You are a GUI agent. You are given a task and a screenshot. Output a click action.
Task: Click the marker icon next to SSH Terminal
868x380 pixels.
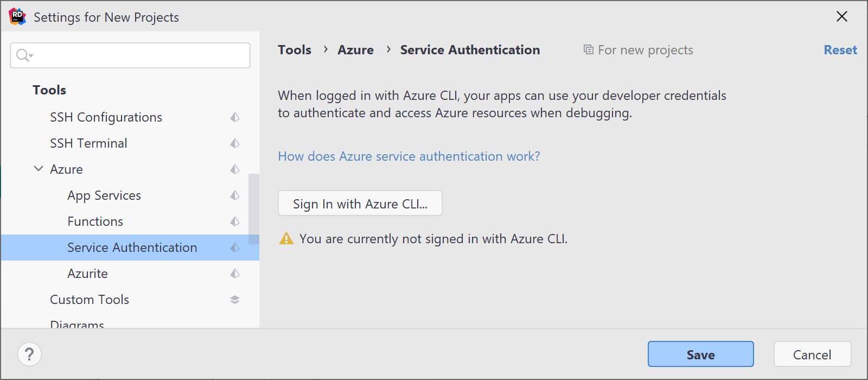(234, 143)
